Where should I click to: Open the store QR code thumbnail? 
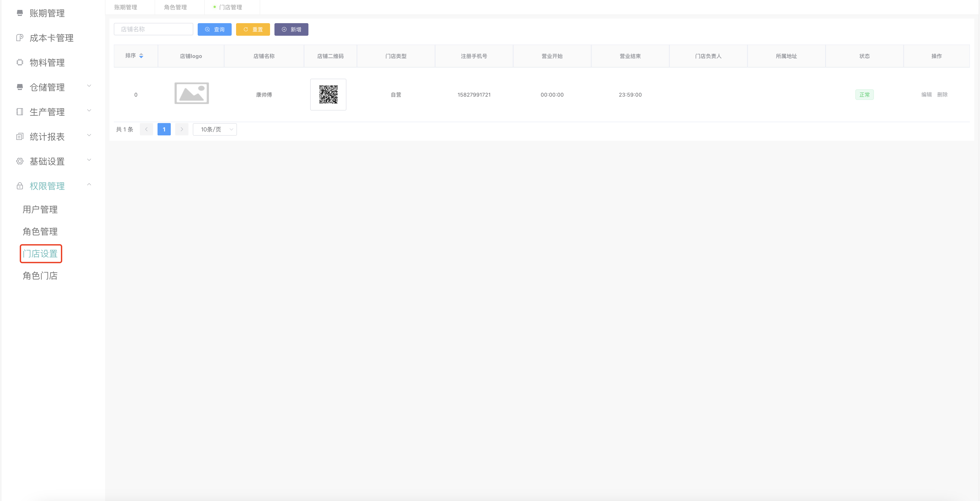click(x=328, y=95)
